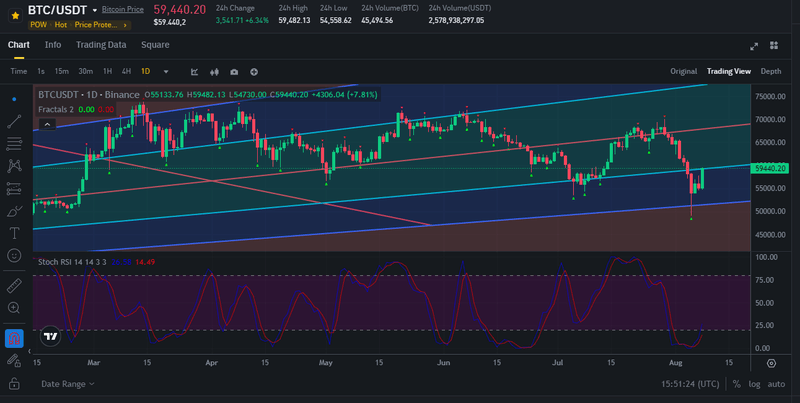Image resolution: width=800 pixels, height=403 pixels.
Task: Open the Square tab
Action: tap(155, 45)
